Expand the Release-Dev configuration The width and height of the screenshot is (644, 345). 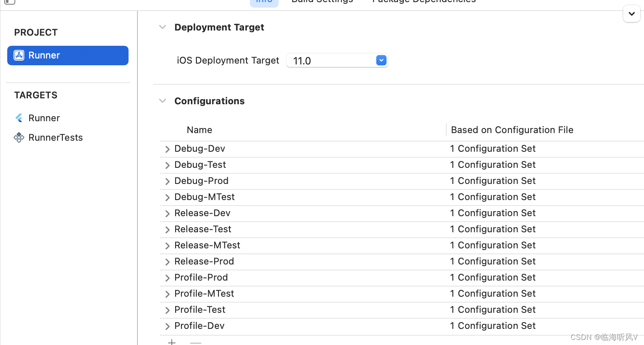[x=167, y=214]
